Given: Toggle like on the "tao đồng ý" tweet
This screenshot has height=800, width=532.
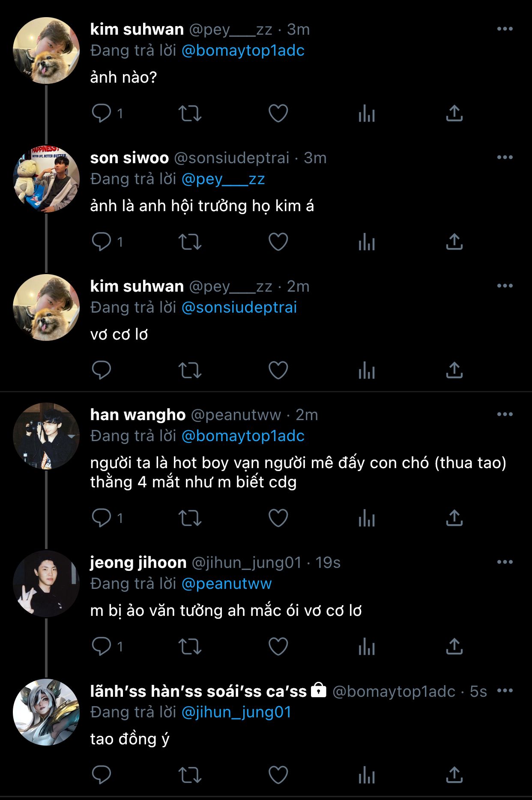Looking at the screenshot, I should click(x=278, y=775).
